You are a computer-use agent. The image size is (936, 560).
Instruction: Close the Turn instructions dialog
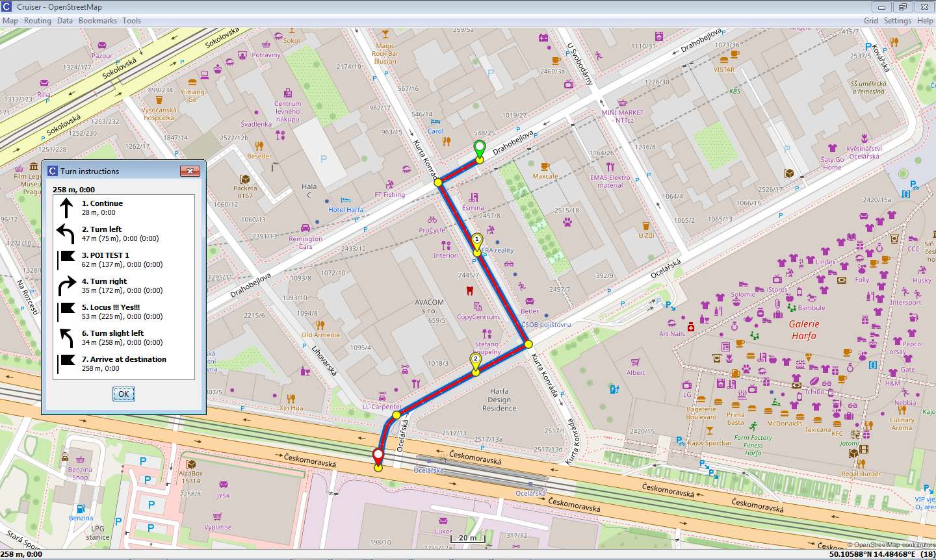coord(190,172)
